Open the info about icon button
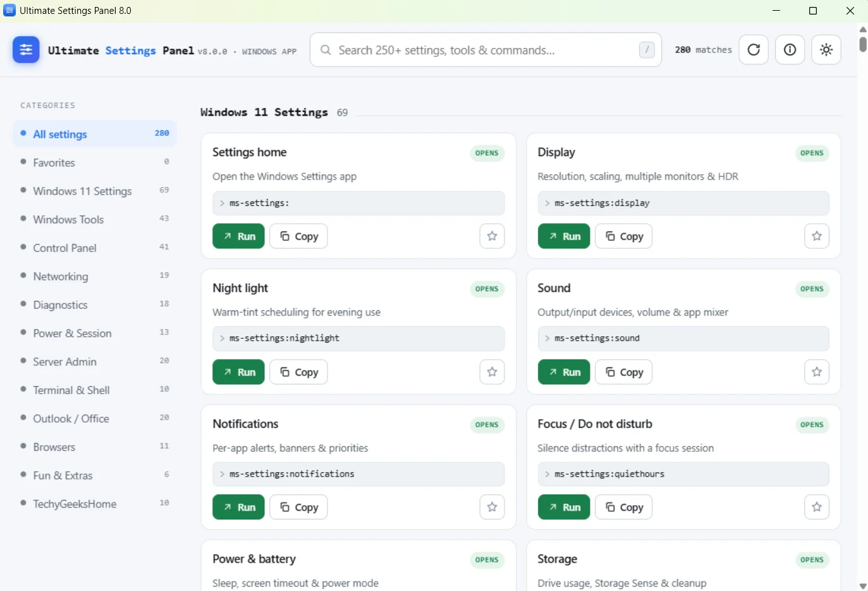The width and height of the screenshot is (868, 591). click(x=790, y=50)
